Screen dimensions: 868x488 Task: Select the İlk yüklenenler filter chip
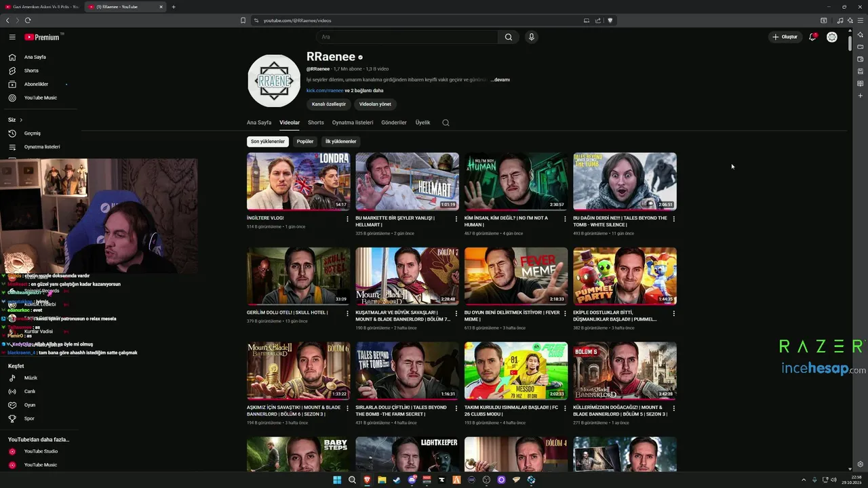341,142
